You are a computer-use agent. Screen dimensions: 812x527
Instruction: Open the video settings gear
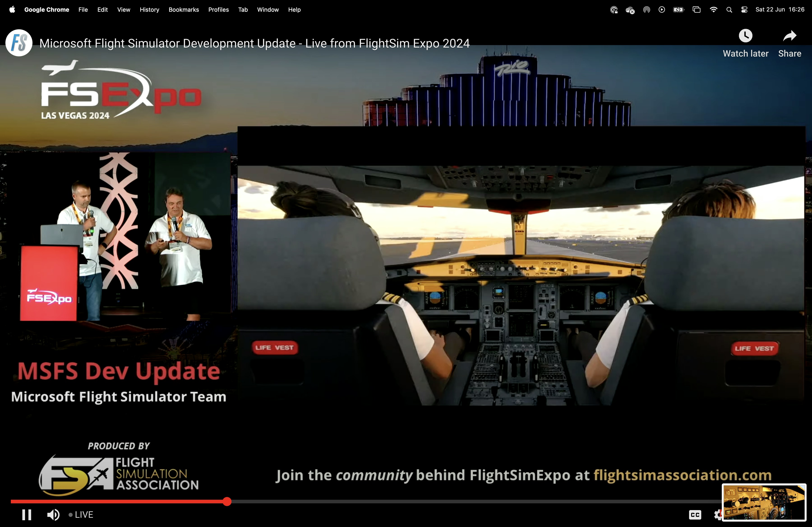(x=717, y=515)
